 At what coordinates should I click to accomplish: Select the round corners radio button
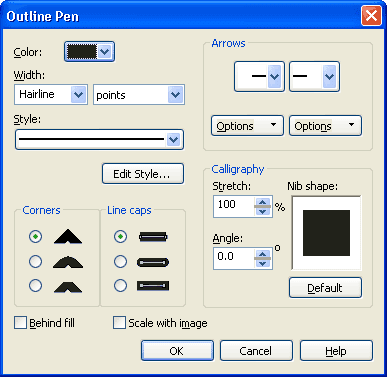click(35, 262)
